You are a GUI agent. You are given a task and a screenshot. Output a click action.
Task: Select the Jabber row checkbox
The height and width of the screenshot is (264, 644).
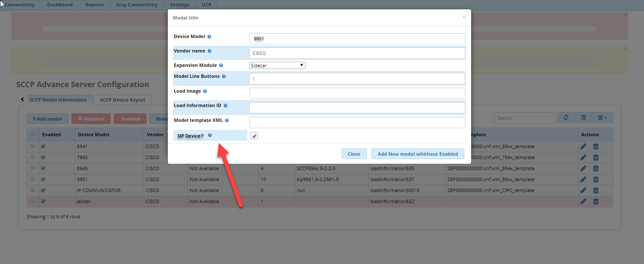[33, 201]
